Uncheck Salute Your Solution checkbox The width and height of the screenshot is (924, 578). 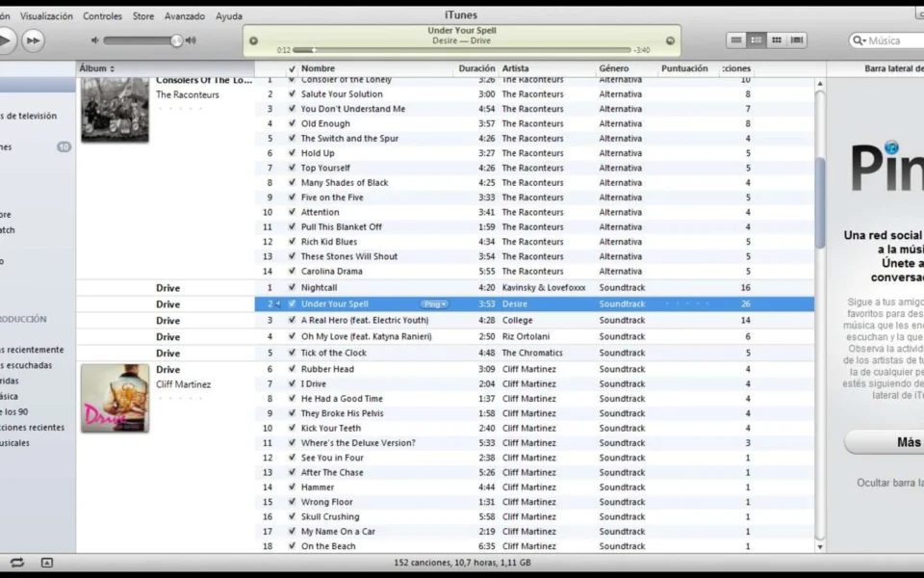pos(292,93)
